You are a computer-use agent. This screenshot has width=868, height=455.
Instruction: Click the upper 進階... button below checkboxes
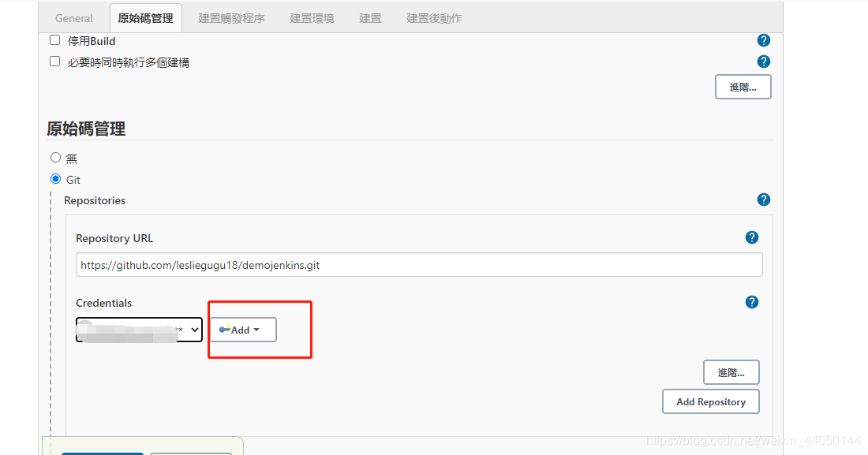(x=743, y=87)
